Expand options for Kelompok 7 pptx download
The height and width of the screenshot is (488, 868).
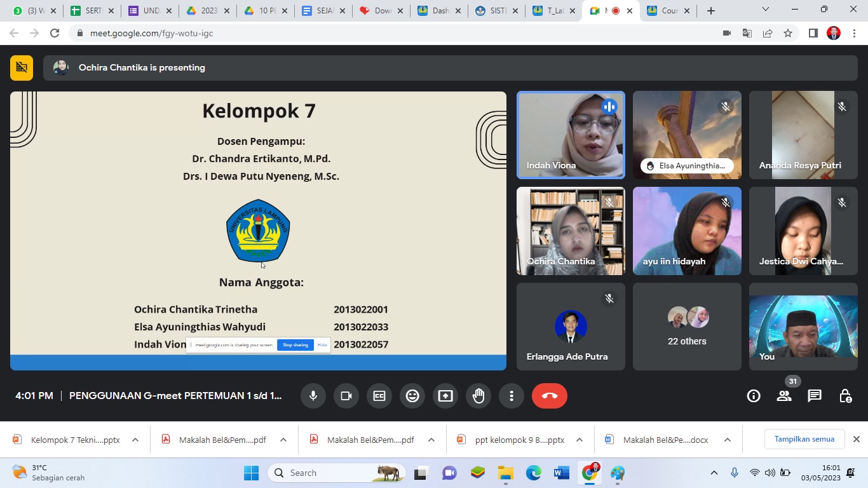coord(135,440)
